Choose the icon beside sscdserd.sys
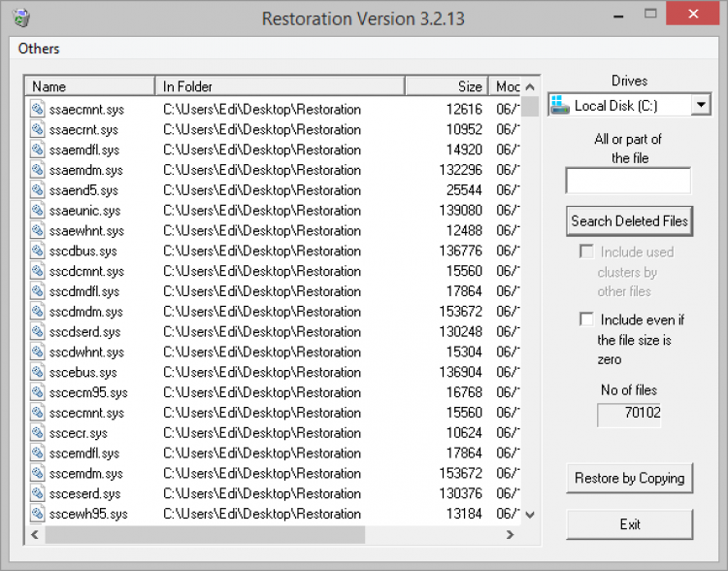 tap(38, 331)
